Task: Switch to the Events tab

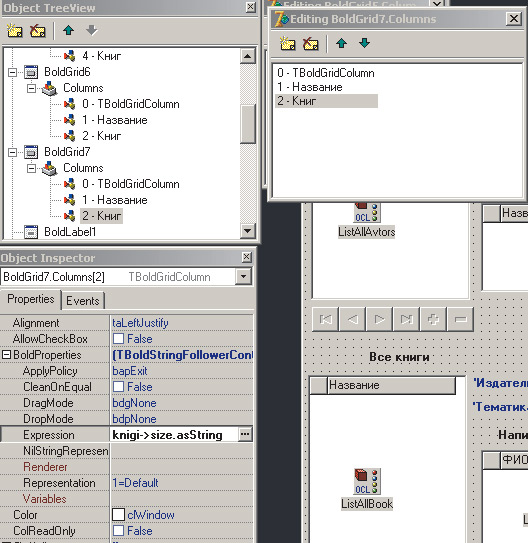Action: 83,301
